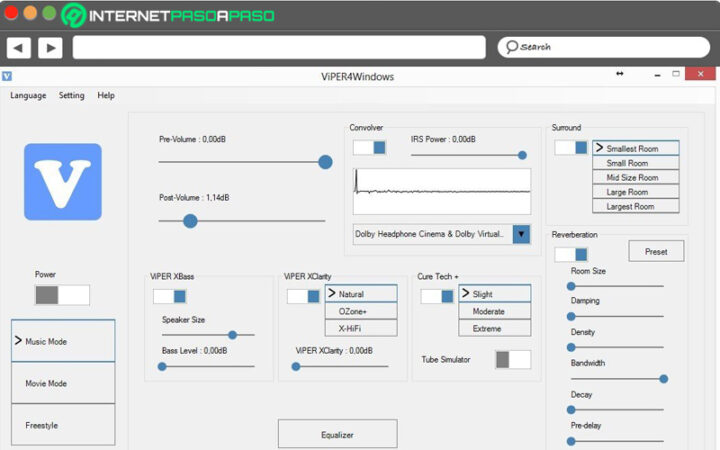
Task: Click the Pre-Volume slider handle
Action: (x=325, y=161)
